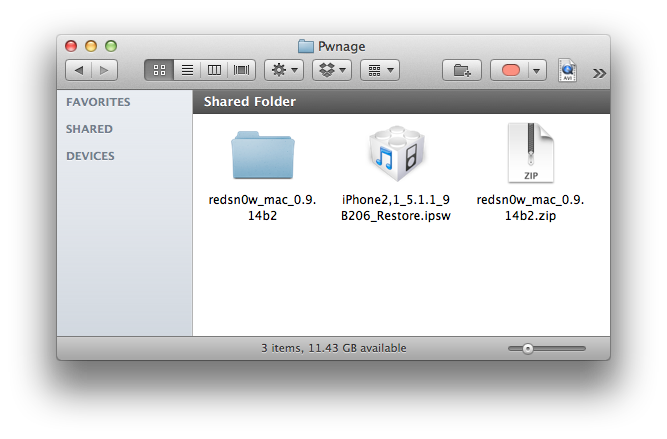Switch to icon view

159,70
